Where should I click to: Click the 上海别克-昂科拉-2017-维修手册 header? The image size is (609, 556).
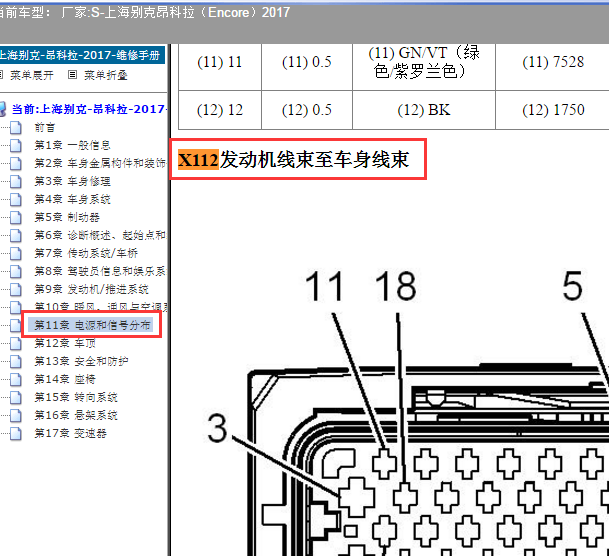(x=82, y=55)
